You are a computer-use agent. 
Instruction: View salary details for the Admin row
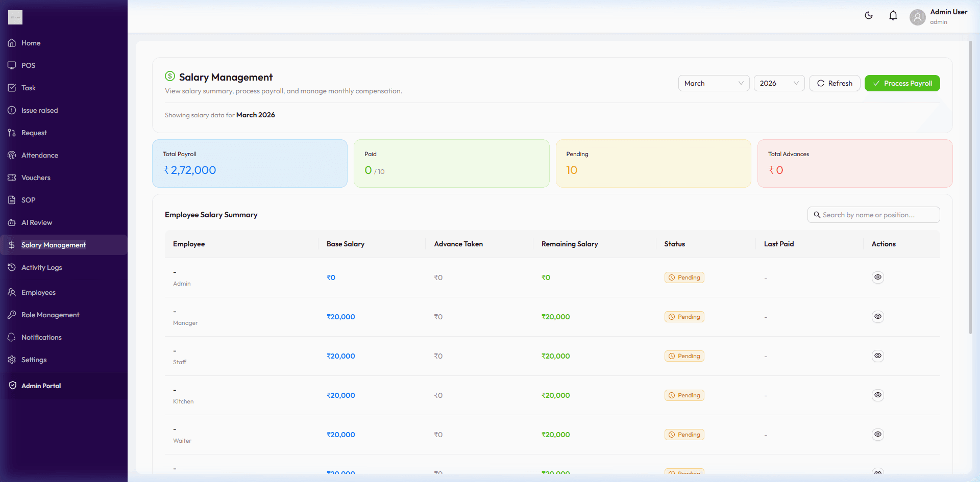[x=877, y=277]
